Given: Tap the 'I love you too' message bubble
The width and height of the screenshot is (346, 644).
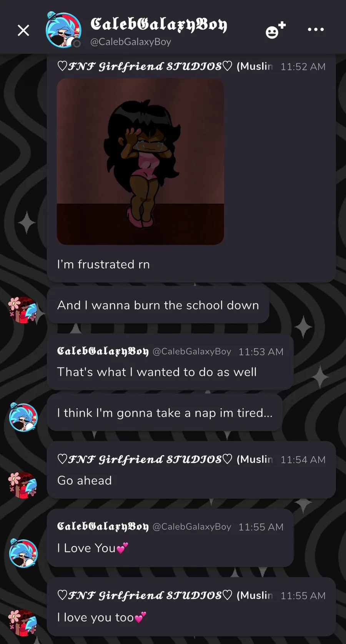Looking at the screenshot, I should 191,607.
